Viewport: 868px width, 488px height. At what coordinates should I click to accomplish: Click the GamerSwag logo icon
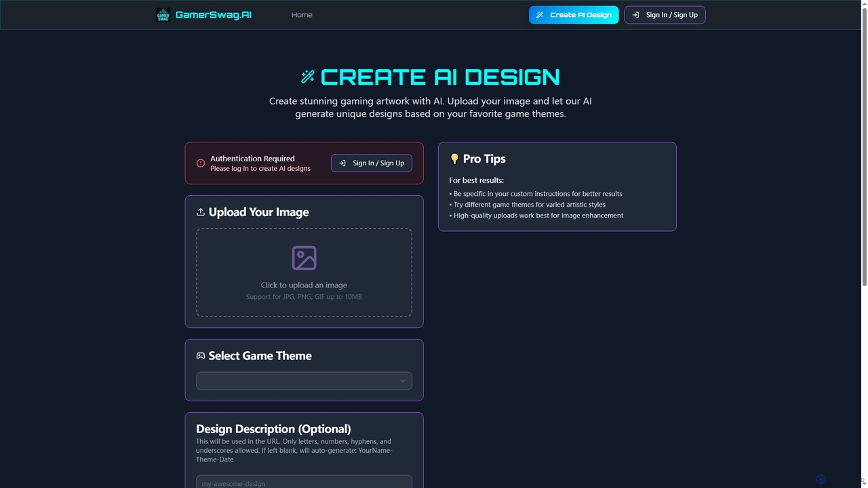point(163,15)
